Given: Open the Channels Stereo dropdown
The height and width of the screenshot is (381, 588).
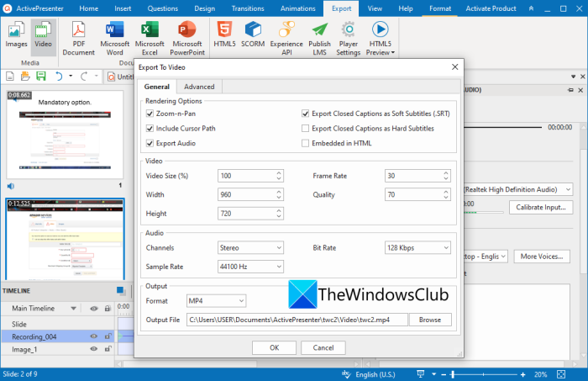Looking at the screenshot, I should (x=250, y=248).
